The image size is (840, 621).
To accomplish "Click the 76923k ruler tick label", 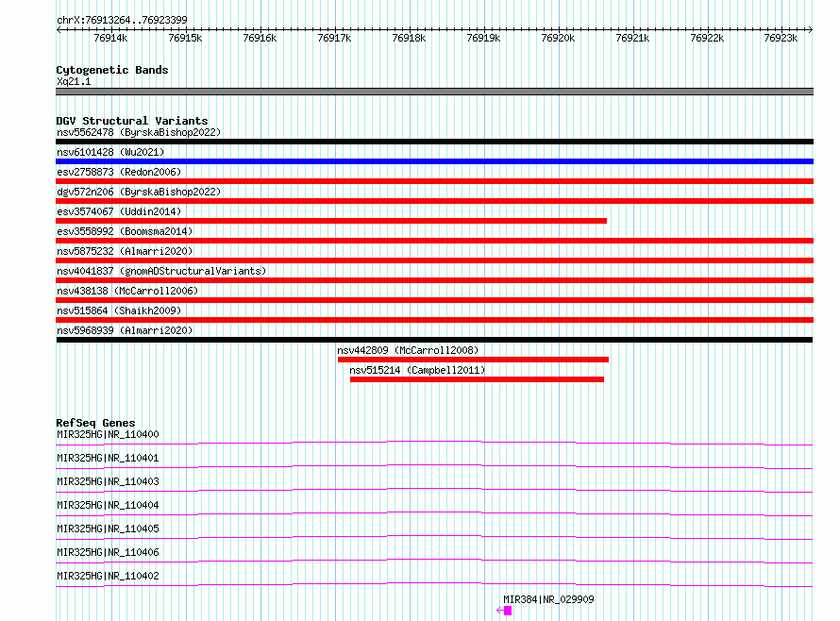I will tap(781, 38).
